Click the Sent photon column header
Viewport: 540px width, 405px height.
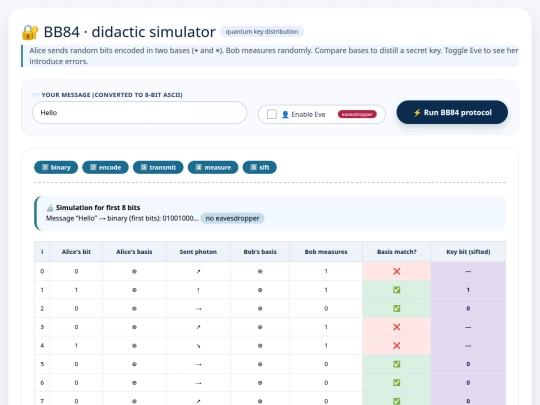tap(198, 252)
